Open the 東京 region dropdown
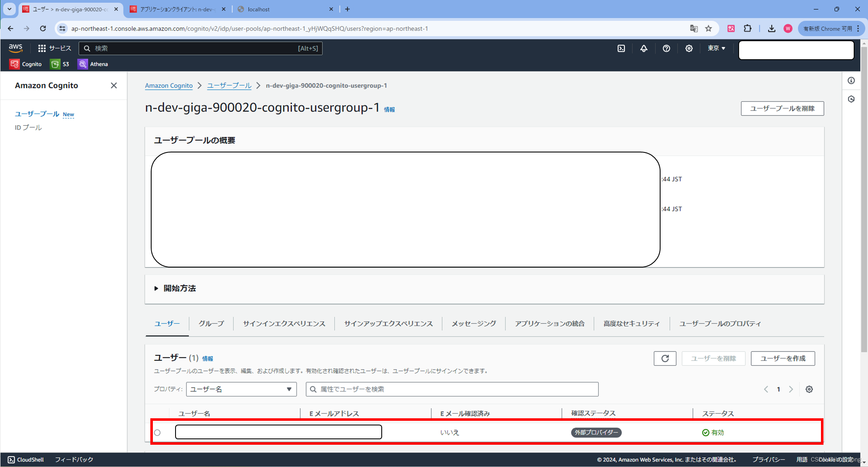868x467 pixels. (x=716, y=48)
